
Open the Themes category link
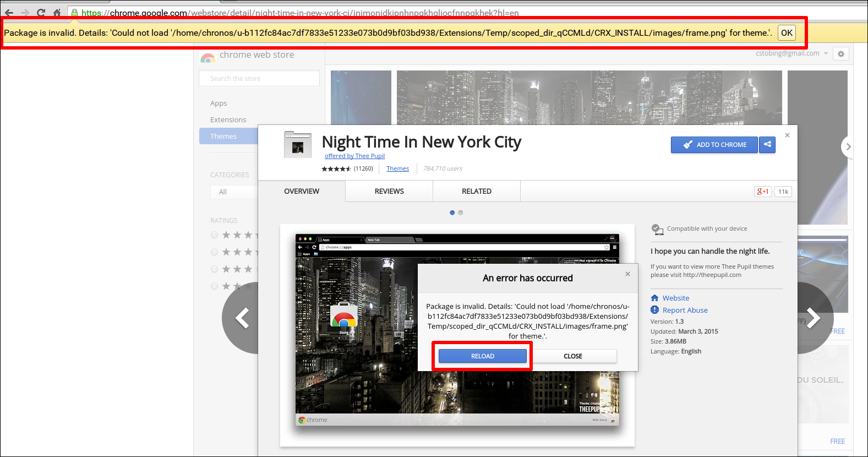point(397,169)
